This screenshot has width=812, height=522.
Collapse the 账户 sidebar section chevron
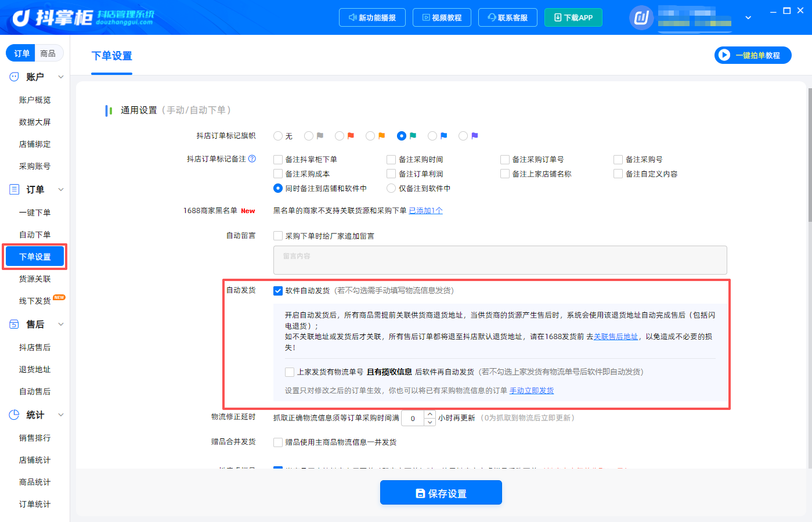click(61, 77)
